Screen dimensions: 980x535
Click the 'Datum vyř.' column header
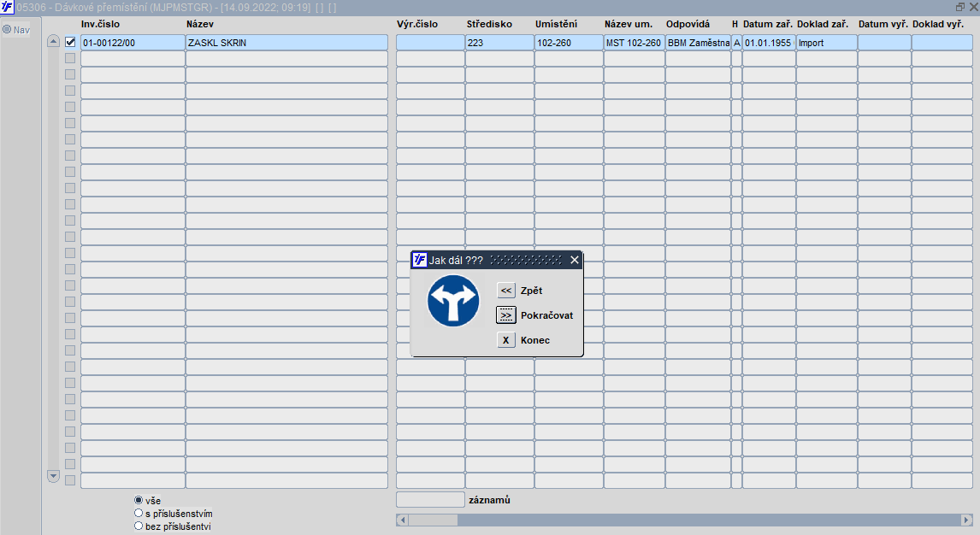pyautogui.click(x=883, y=24)
